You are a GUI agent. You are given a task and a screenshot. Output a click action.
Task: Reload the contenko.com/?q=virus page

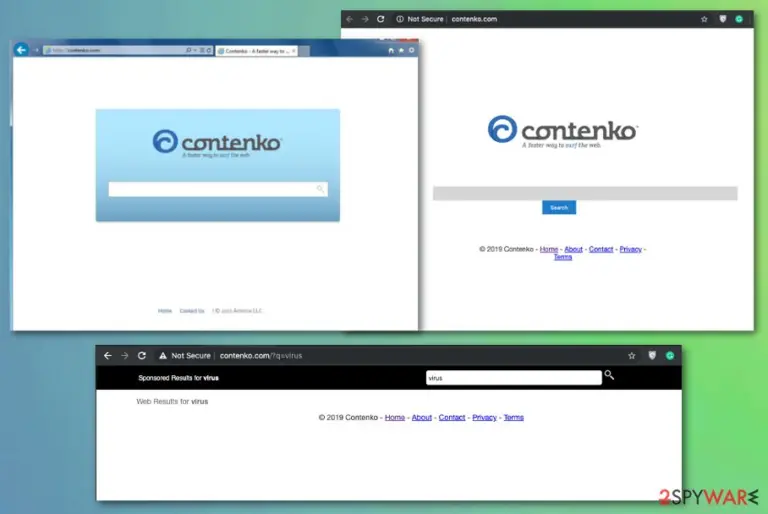[142, 356]
